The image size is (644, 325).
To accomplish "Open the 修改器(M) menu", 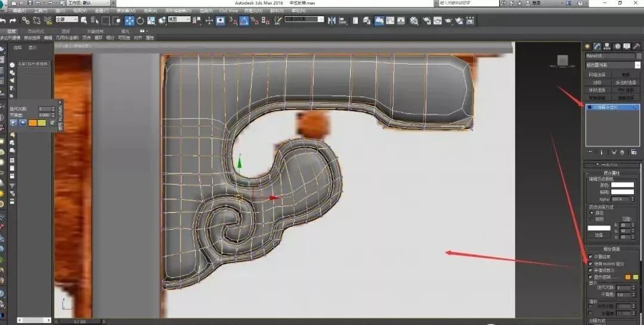I will point(126,11).
